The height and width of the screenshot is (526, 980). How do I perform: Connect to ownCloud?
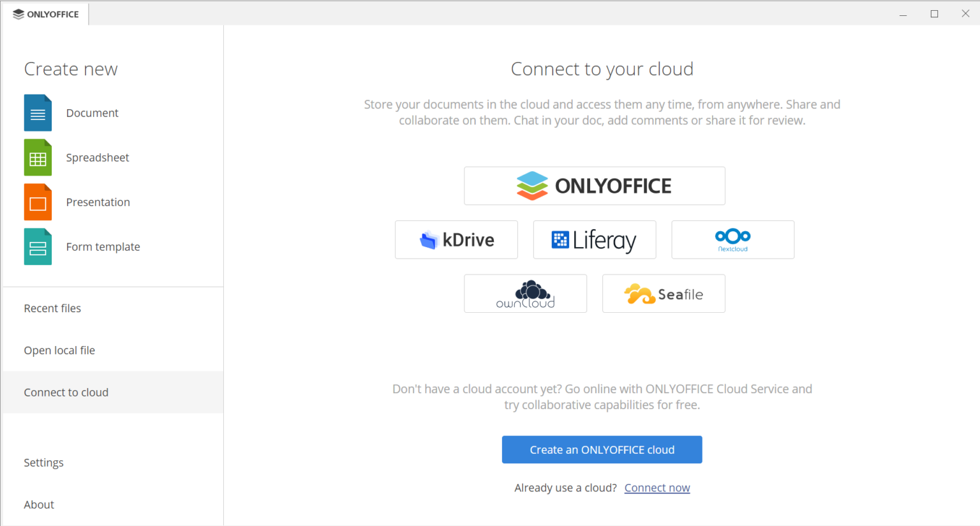tap(525, 294)
